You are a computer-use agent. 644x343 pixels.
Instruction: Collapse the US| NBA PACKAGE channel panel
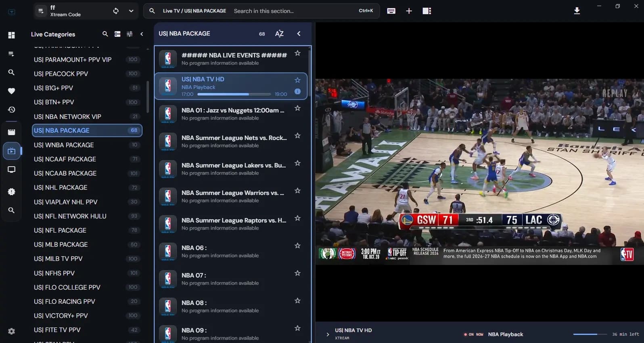299,34
